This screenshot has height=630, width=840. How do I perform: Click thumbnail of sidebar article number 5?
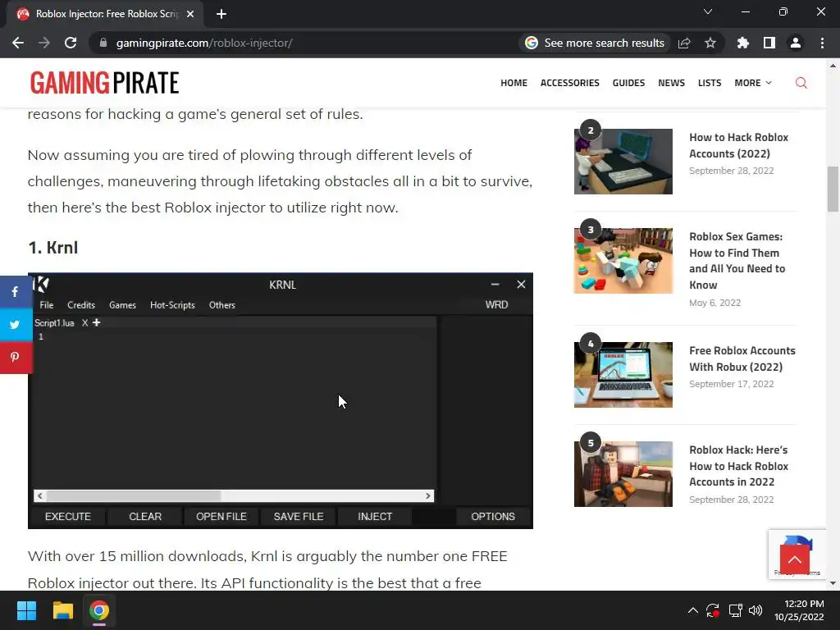click(x=623, y=473)
